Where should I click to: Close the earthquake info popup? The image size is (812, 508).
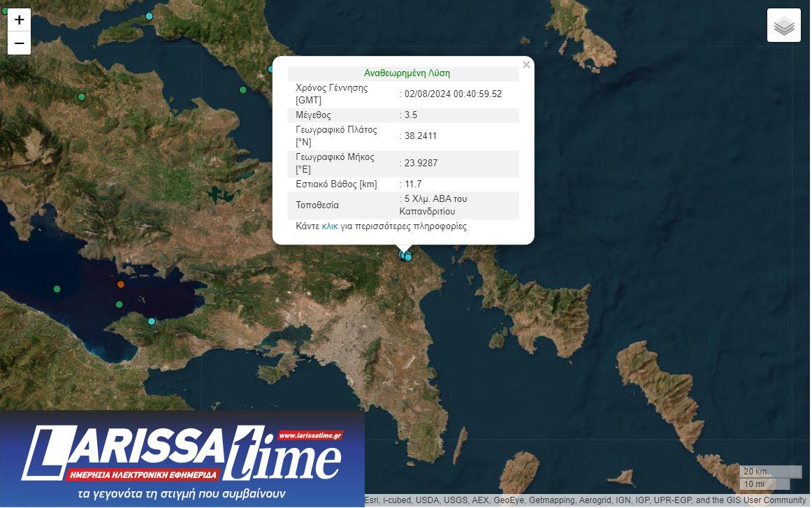[x=526, y=65]
